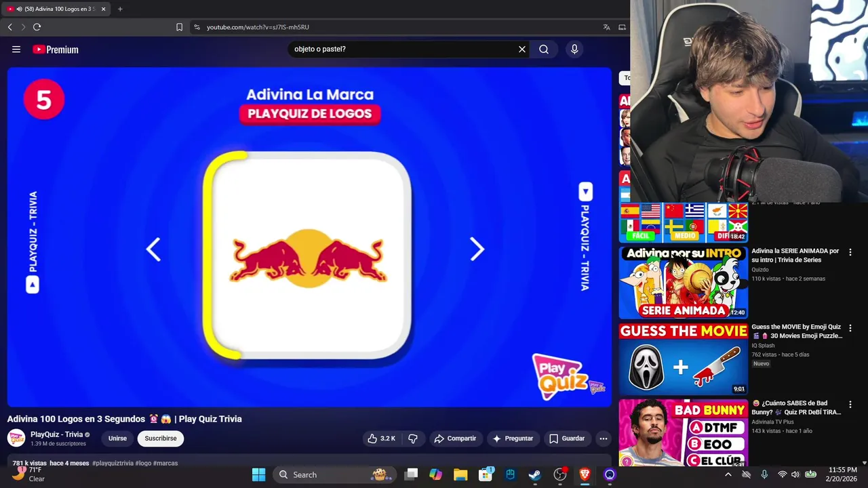Screen dimensions: 868x488
Task: Switch to Brave browser on the taskbar
Action: point(585,474)
